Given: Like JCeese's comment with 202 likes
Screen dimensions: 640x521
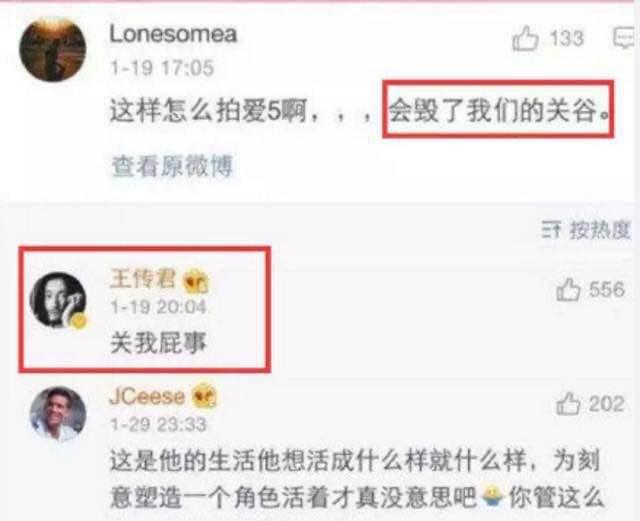Looking at the screenshot, I should 568,403.
